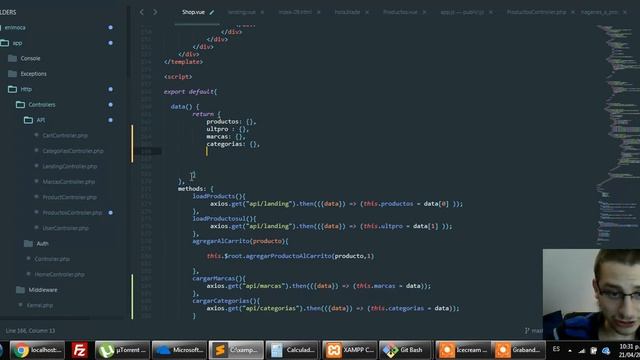Open the network signal tray icon

click(x=582, y=351)
